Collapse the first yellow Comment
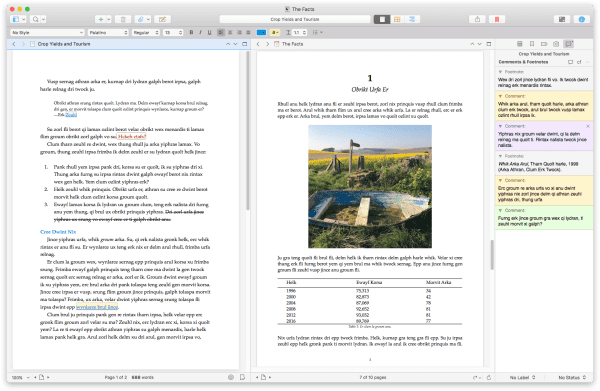Image resolution: width=600 pixels, height=391 pixels. tap(501, 96)
